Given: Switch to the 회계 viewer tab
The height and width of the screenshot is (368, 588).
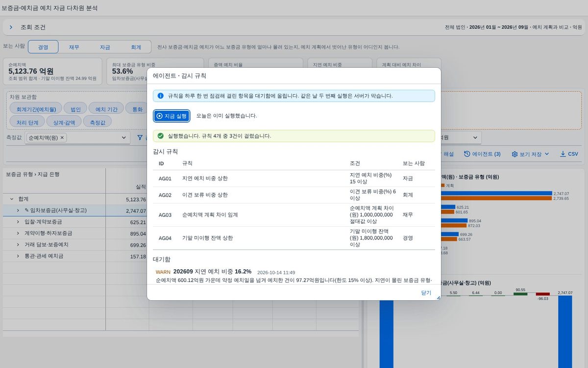Looking at the screenshot, I should [x=136, y=47].
